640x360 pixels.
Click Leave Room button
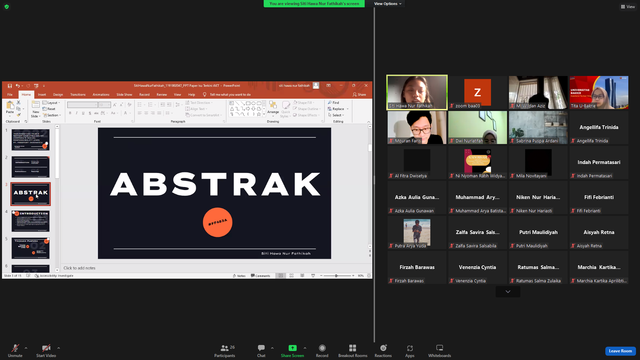pyautogui.click(x=620, y=351)
